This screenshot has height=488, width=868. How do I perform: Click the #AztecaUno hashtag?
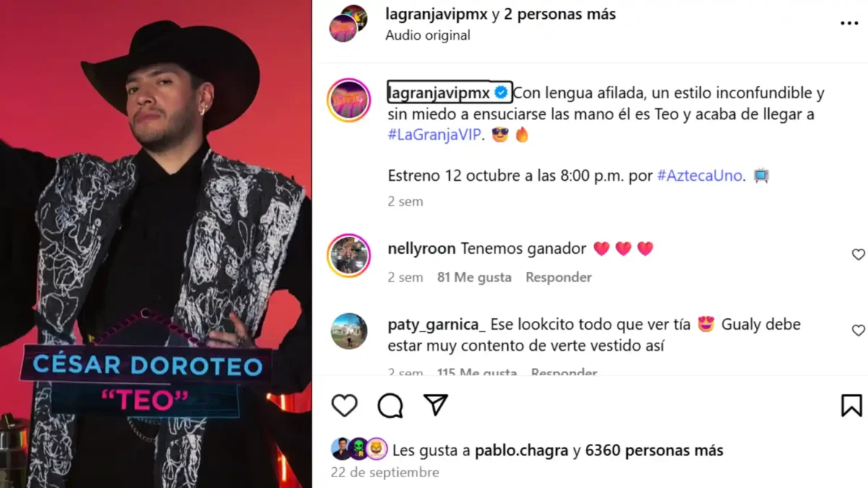699,176
